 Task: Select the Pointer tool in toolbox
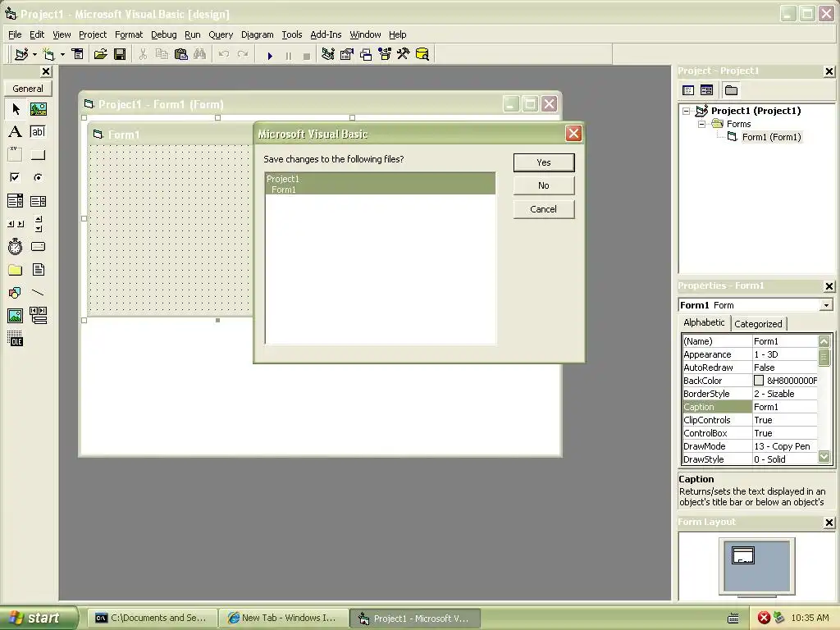[16, 109]
